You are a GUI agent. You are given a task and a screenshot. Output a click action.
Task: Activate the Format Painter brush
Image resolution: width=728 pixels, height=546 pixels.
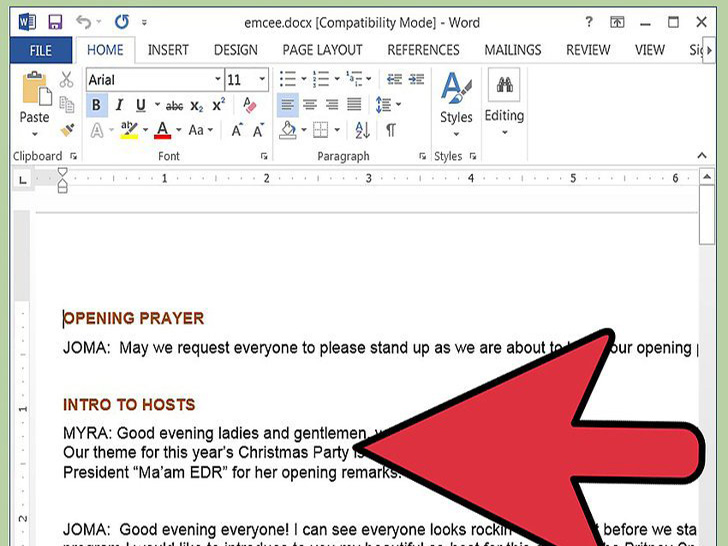(67, 130)
